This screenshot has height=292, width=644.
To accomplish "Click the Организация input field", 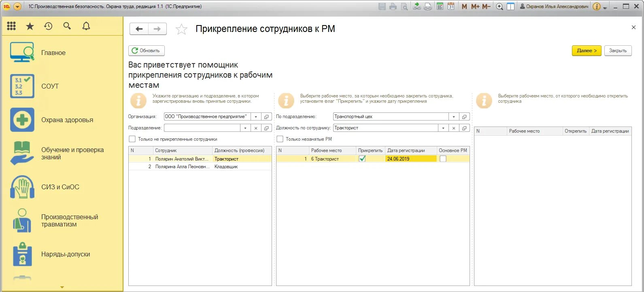I will click(207, 116).
